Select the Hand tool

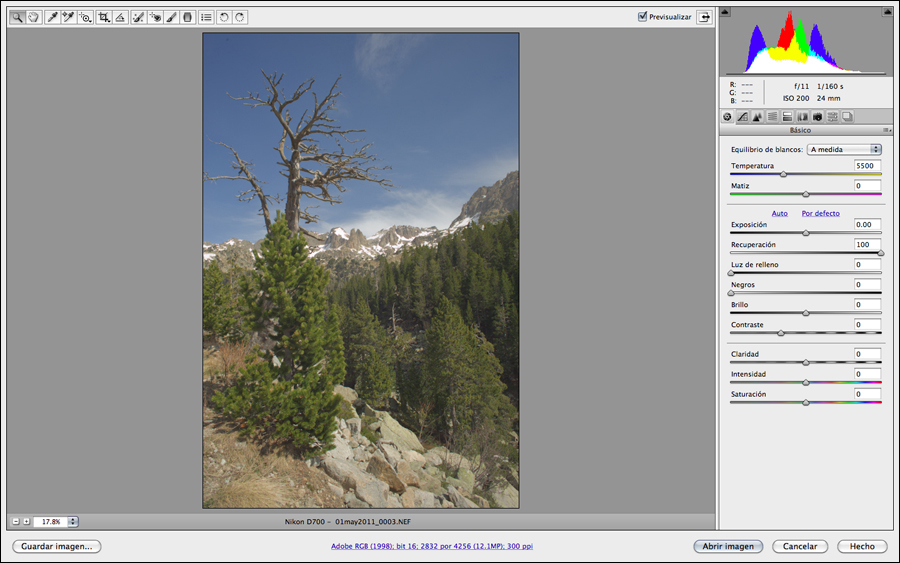click(x=34, y=17)
